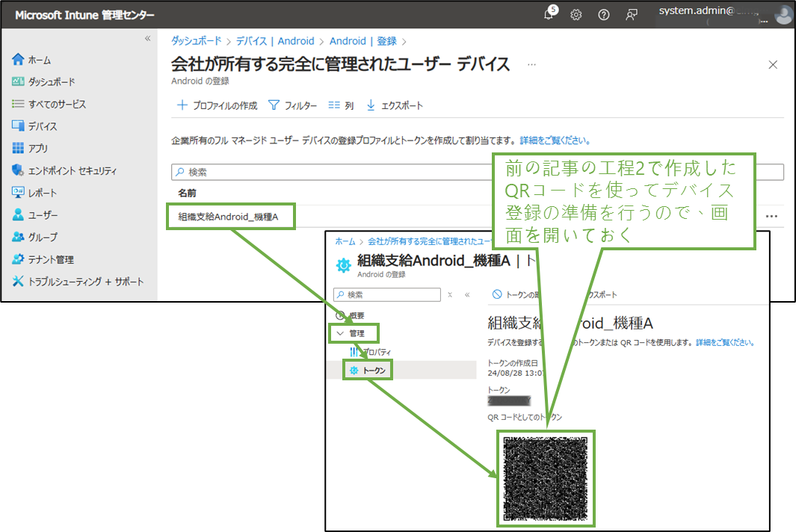Screen dimensions: 796x532
Task: Close the enrollment profiles blade
Action: tap(773, 64)
